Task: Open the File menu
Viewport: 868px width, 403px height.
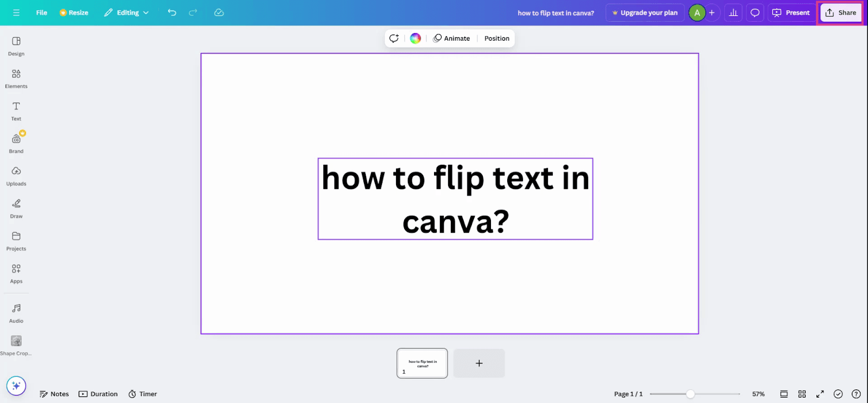Action: pos(42,12)
